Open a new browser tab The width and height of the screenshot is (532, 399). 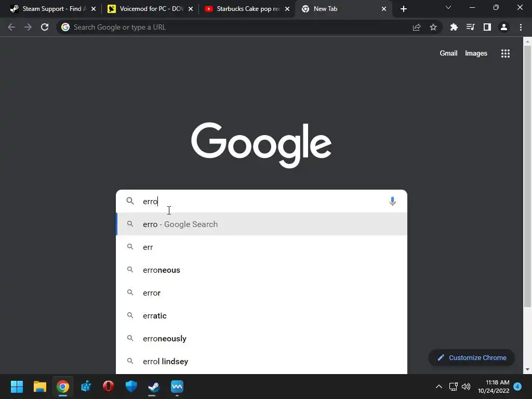(403, 9)
